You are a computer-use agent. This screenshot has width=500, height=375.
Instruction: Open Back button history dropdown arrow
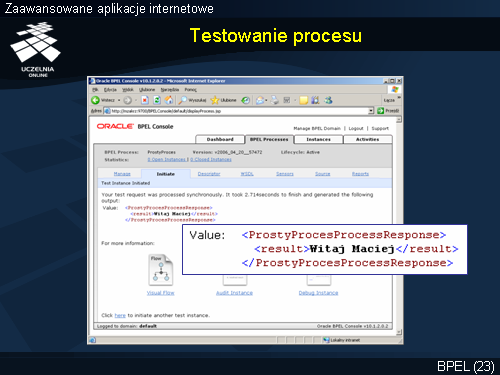click(x=119, y=100)
